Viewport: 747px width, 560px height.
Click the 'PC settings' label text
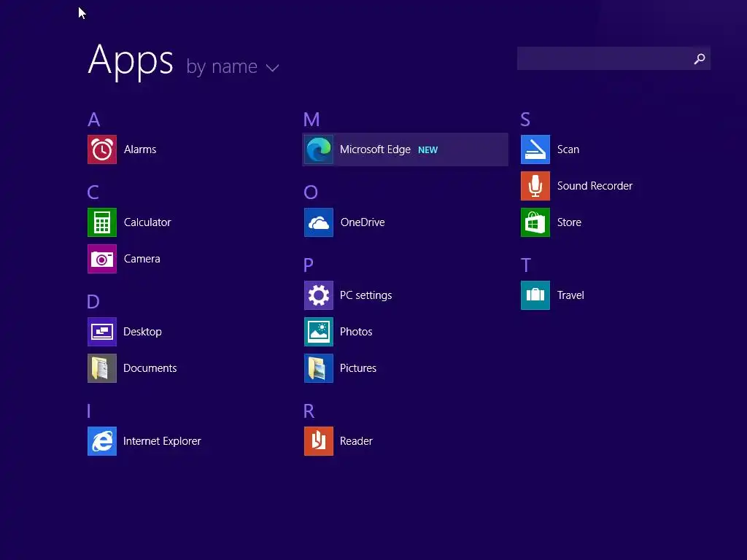[x=366, y=296]
